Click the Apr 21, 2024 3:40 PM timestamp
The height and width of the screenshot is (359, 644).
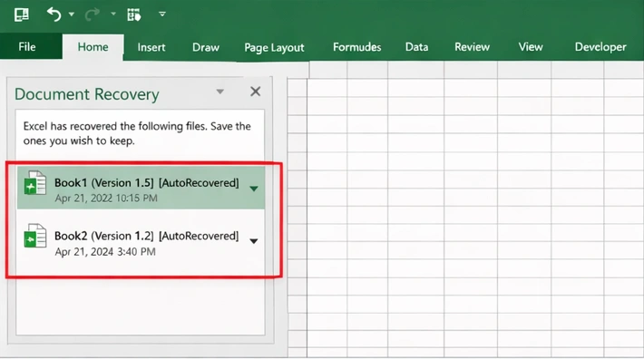(x=105, y=252)
